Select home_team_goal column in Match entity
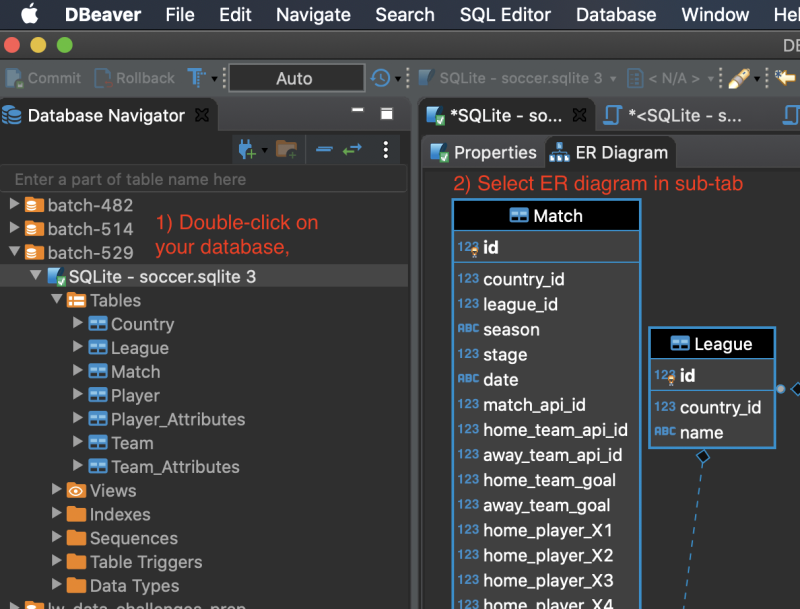This screenshot has width=800, height=609. click(546, 480)
